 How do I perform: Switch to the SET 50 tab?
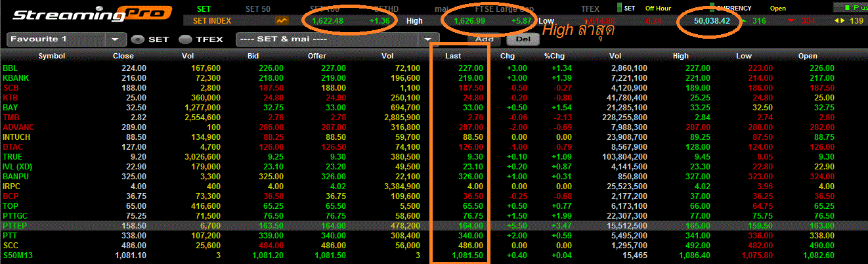point(257,9)
